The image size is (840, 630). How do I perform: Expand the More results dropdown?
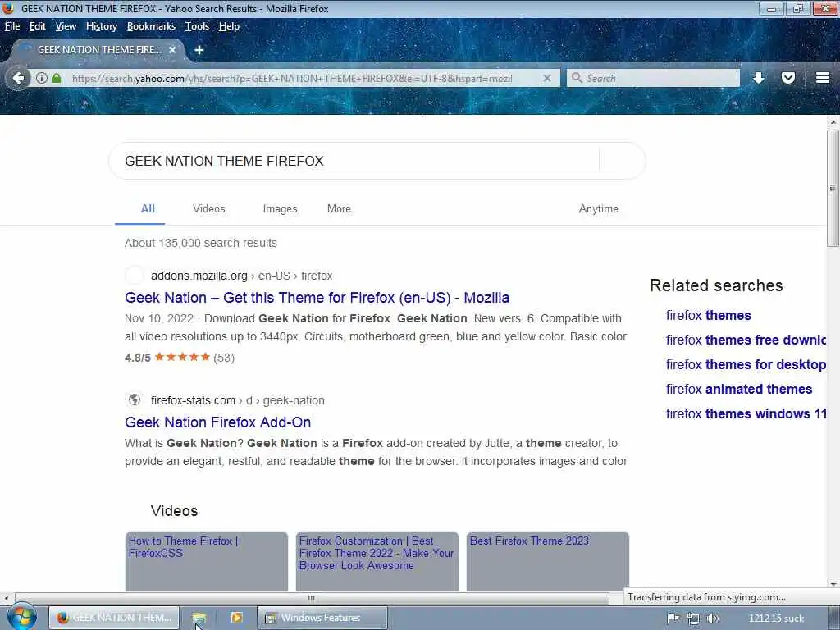(x=339, y=209)
